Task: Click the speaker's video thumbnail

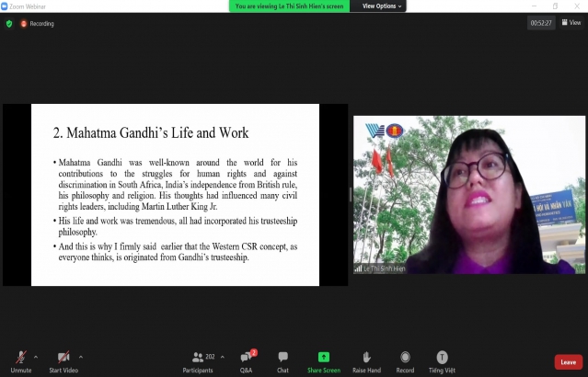Action: (469, 195)
